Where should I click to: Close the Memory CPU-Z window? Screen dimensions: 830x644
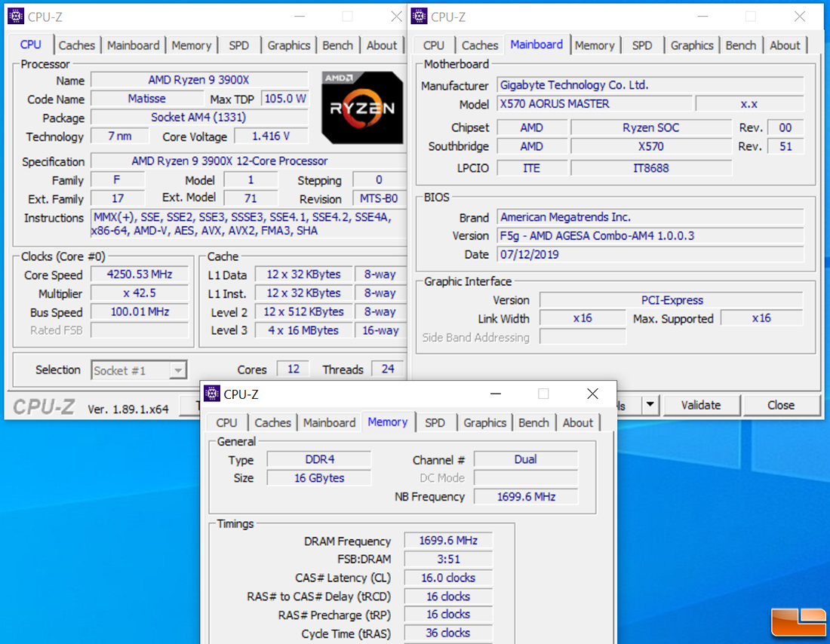pyautogui.click(x=592, y=394)
